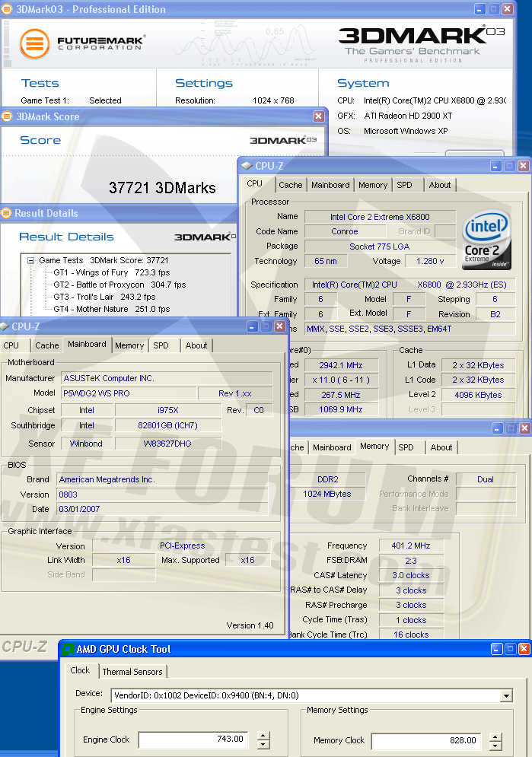Click the Engine Clock input field
The width and height of the screenshot is (532, 757).
tap(193, 740)
